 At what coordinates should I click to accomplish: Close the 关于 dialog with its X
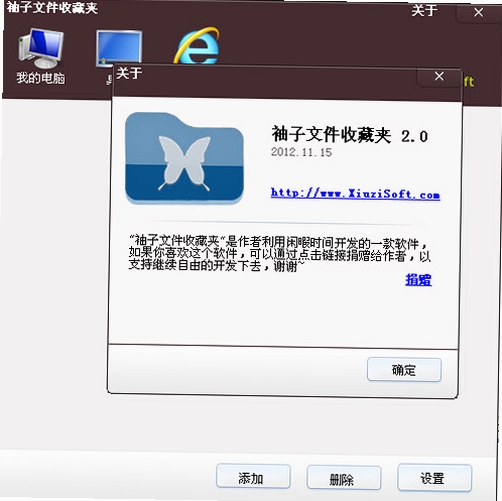click(439, 77)
